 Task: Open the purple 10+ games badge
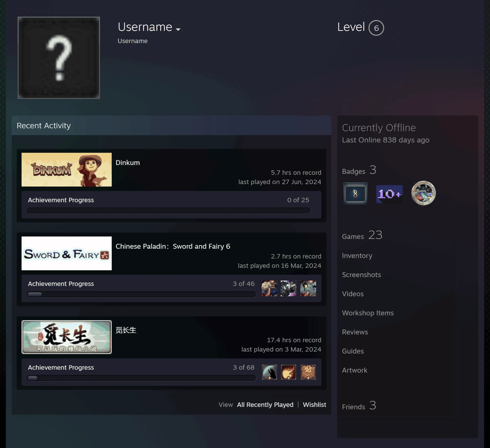(x=389, y=194)
